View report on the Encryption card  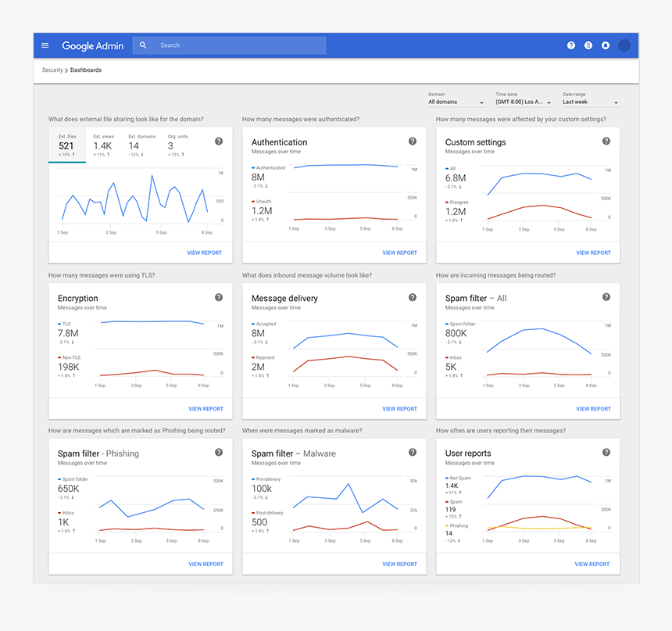tap(206, 409)
